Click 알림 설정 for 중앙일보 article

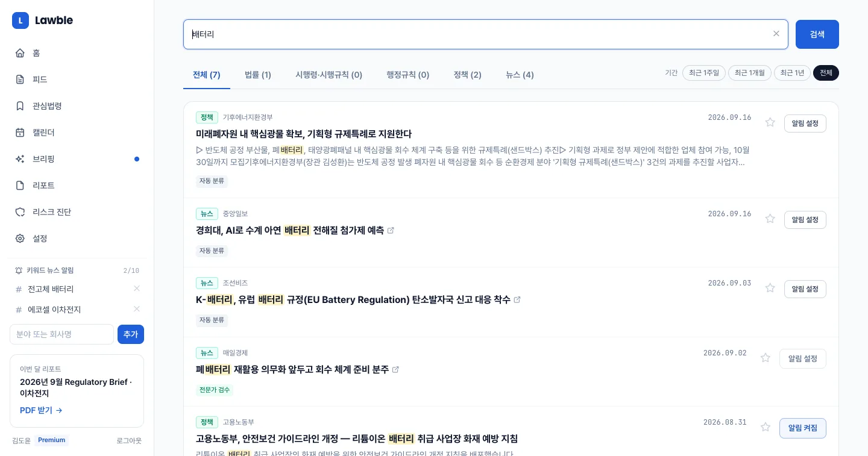click(x=805, y=220)
